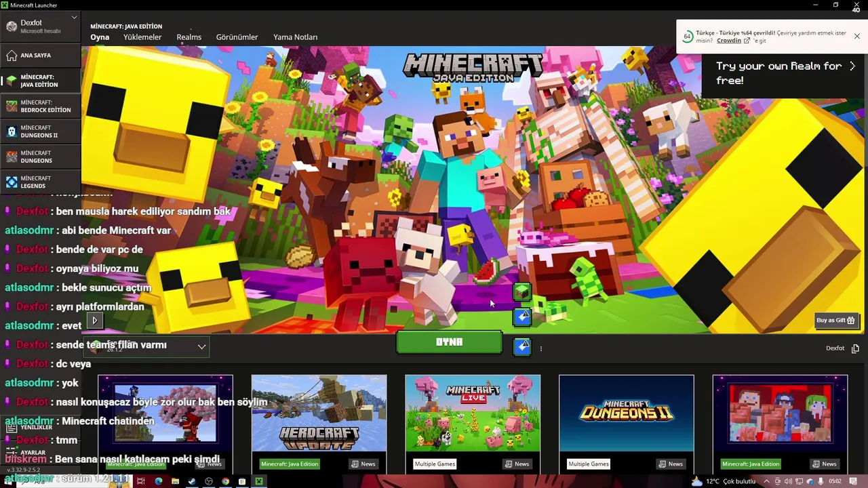This screenshot has height=488, width=868.
Task: Click the Multiple Games tag under Dungeons II card
Action: 589,464
